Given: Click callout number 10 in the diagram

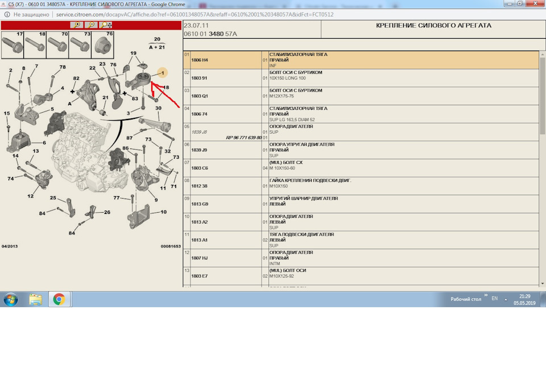Looking at the screenshot, I should (x=163, y=212).
